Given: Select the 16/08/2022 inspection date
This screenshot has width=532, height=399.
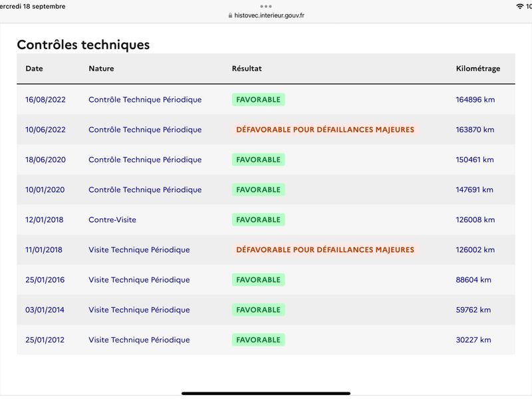Looking at the screenshot, I should [45, 100].
